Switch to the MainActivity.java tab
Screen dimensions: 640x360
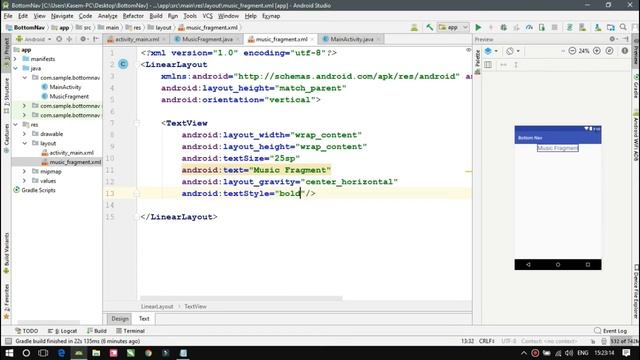(351, 39)
